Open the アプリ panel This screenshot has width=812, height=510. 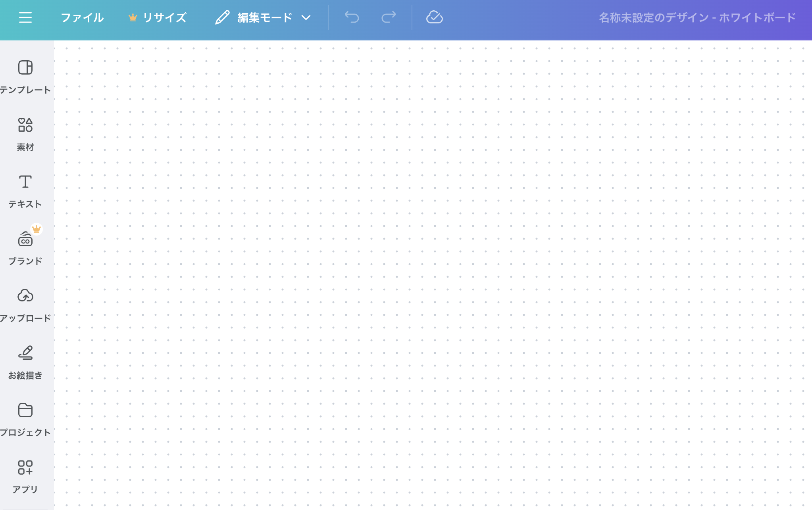[x=25, y=477]
